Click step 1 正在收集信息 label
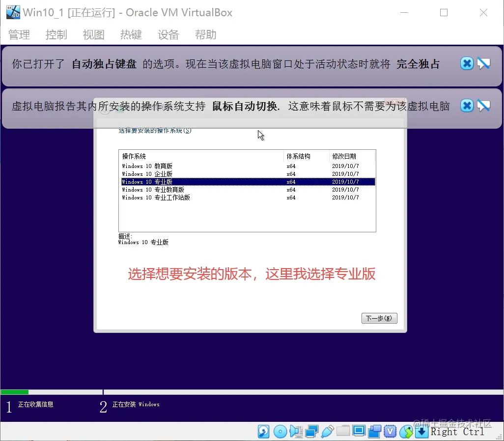Image resolution: width=504 pixels, height=441 pixels. pyautogui.click(x=36, y=404)
